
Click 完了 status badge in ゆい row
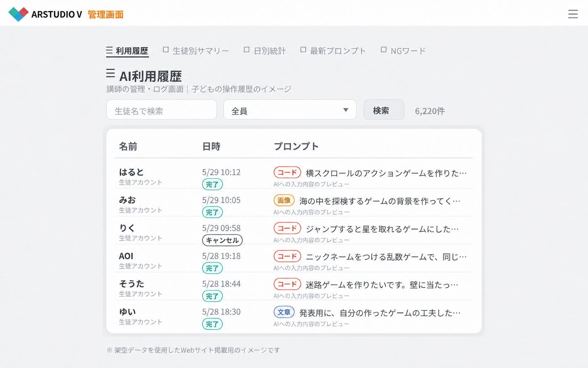tap(212, 324)
